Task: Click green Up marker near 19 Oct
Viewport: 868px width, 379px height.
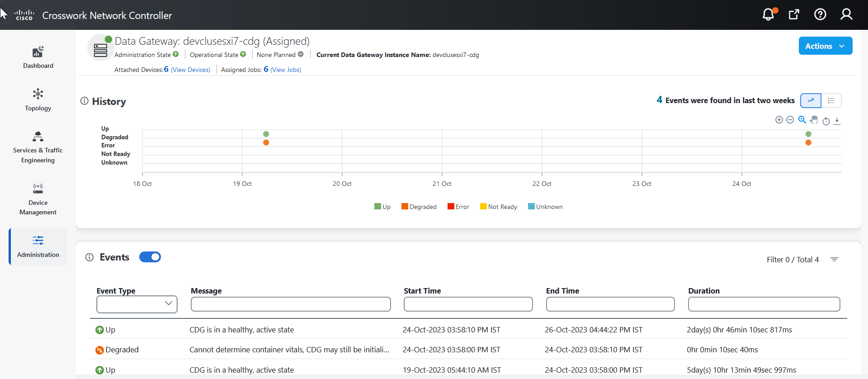Action: click(x=266, y=134)
